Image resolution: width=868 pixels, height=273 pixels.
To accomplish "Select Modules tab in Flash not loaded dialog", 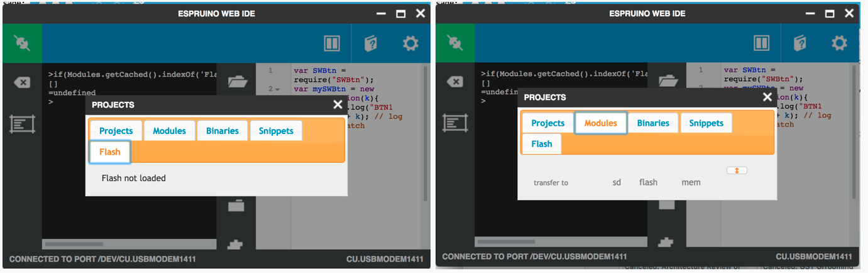I will (169, 131).
